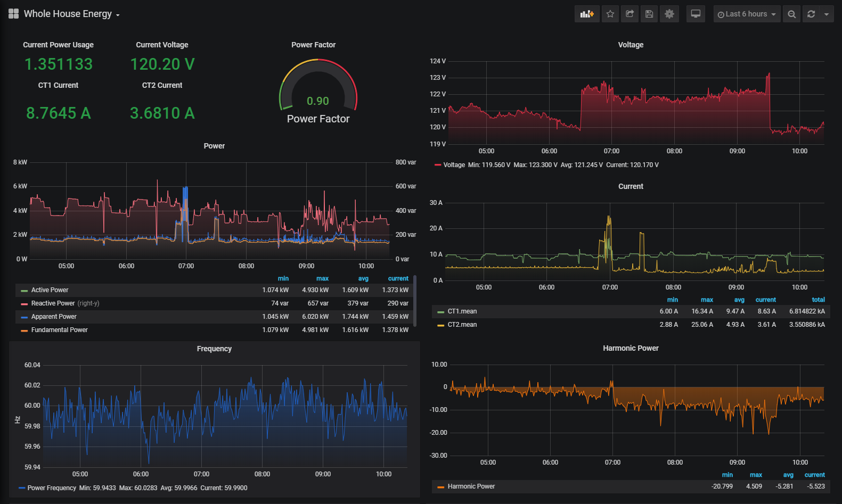The width and height of the screenshot is (842, 504).
Task: Open the Voltage panel title menu
Action: [631, 45]
